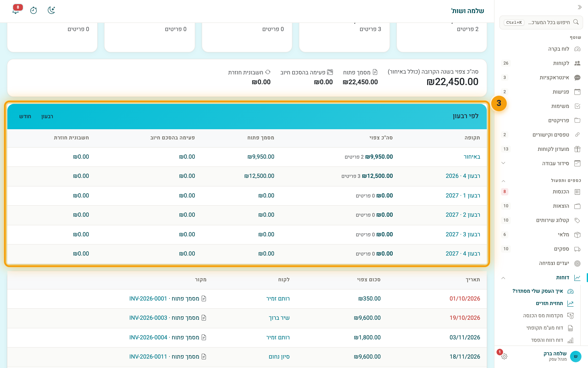Open client רותם זמיר in 01/10/2026 row
The width and height of the screenshot is (588, 368).
[278, 299]
